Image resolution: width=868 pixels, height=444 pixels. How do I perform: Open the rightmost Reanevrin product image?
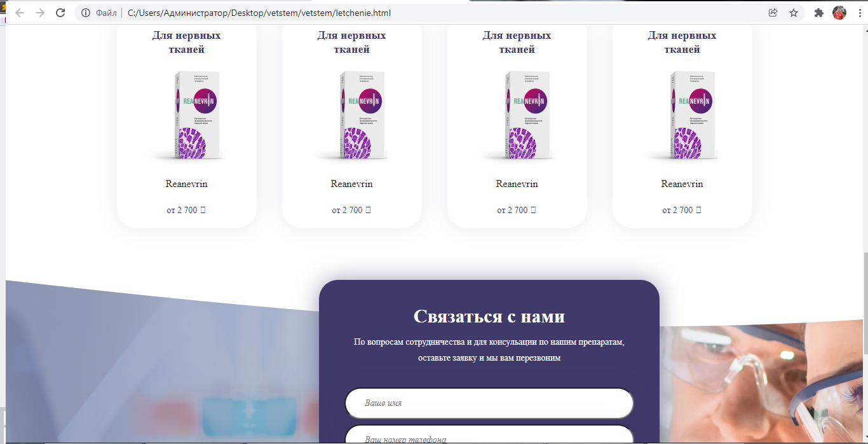682,115
